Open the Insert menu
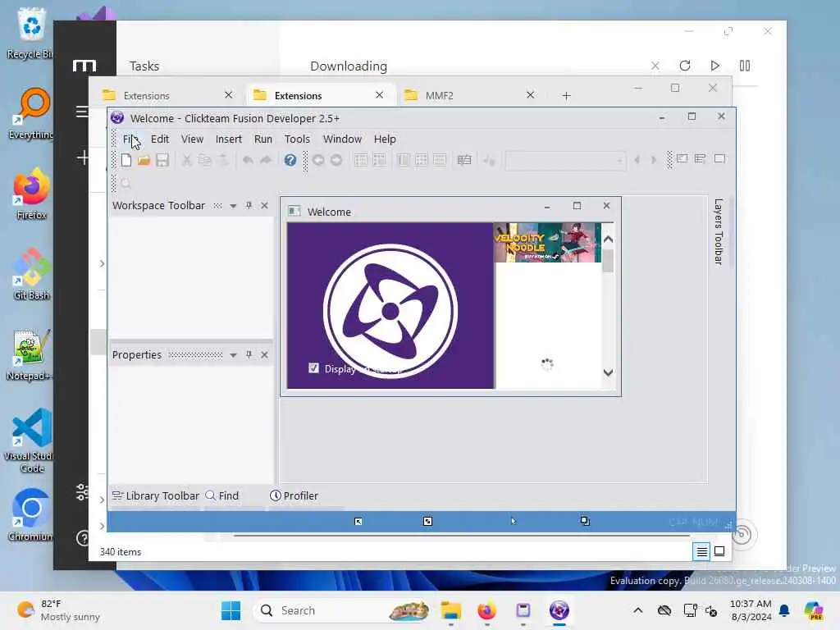This screenshot has width=840, height=630. pos(228,139)
